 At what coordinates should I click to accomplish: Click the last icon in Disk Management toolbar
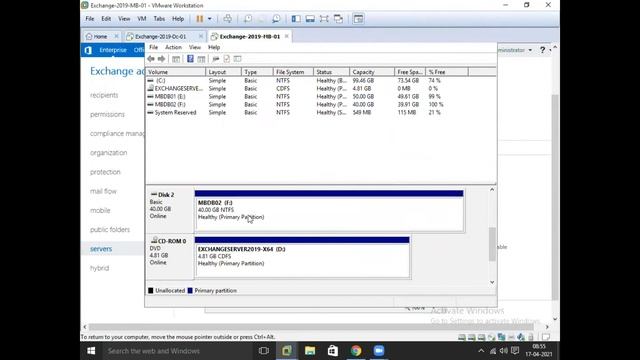(238, 59)
